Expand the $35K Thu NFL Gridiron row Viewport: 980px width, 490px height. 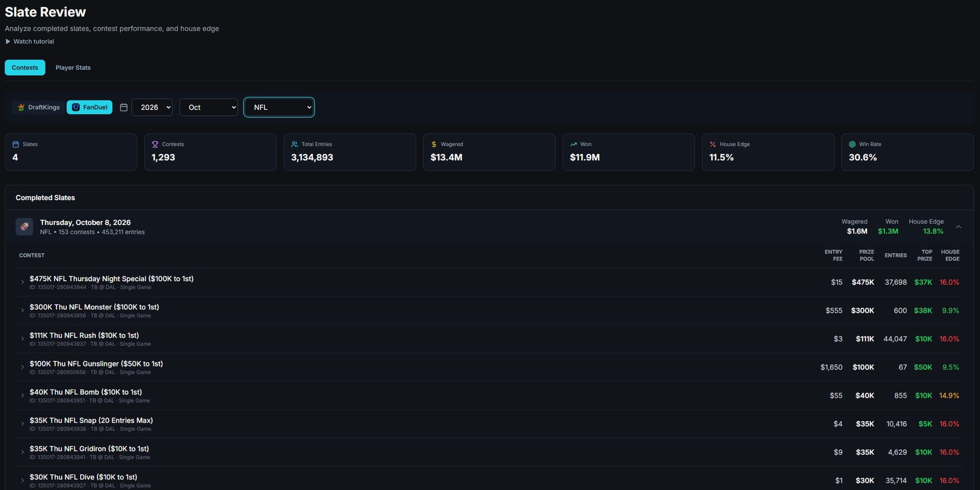pyautogui.click(x=22, y=452)
